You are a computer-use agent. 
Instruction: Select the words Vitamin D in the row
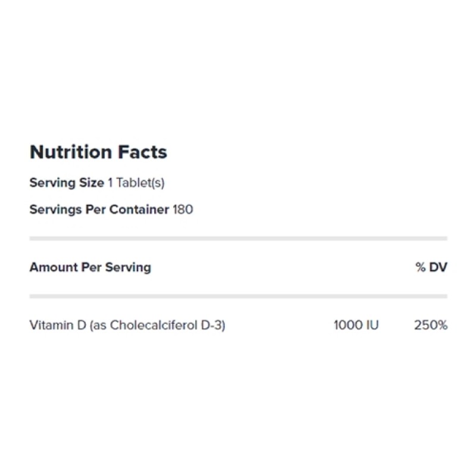(x=57, y=325)
